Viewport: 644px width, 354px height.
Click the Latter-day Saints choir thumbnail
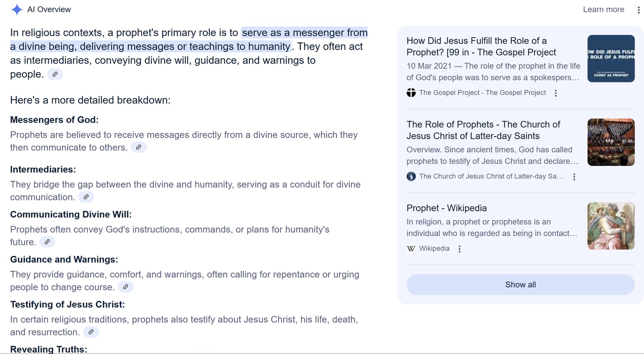[611, 142]
